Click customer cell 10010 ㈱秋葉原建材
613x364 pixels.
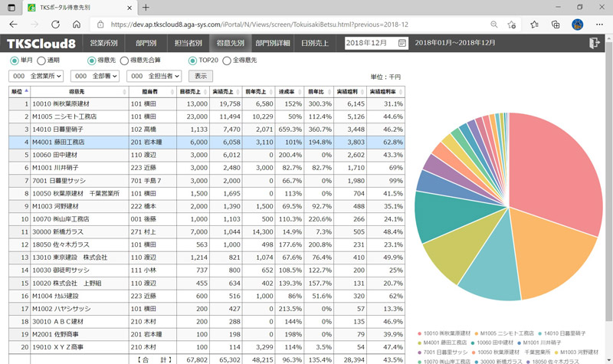[80, 104]
